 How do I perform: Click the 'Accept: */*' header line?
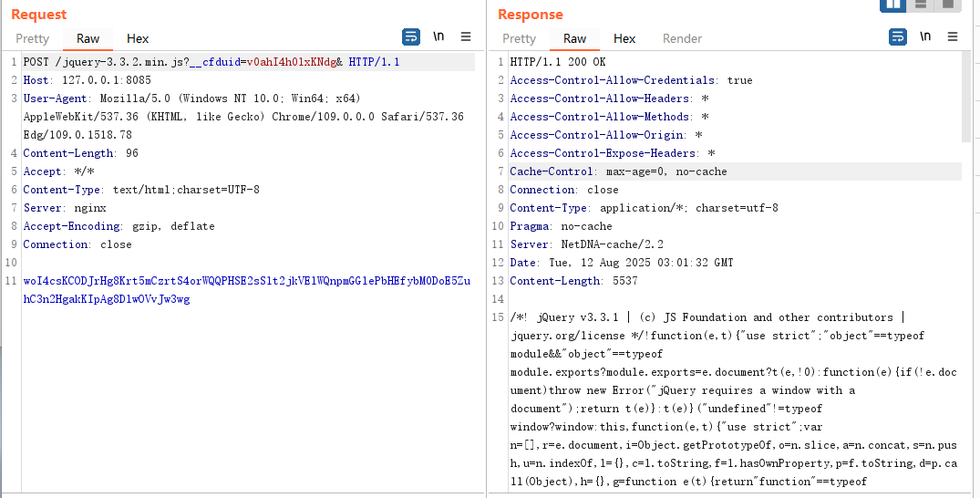58,171
